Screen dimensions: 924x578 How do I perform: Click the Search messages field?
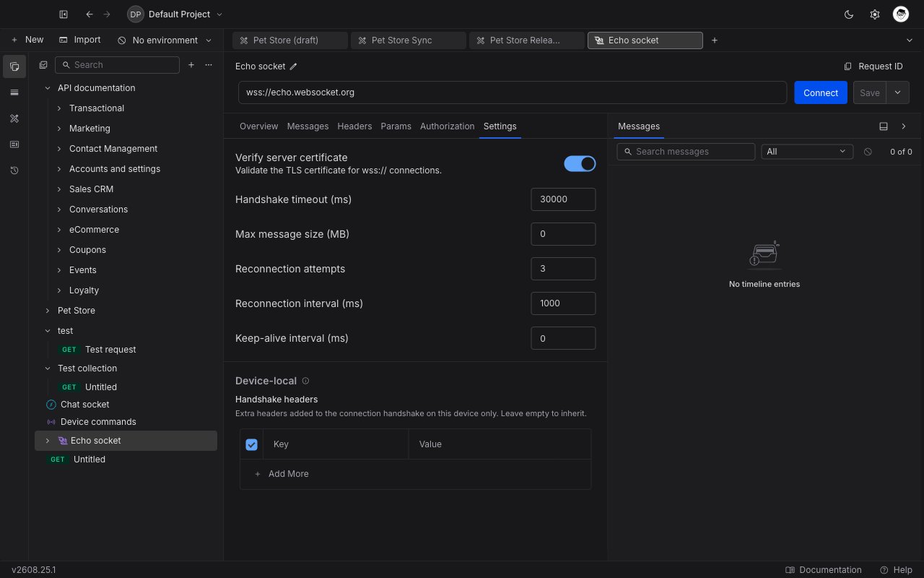click(686, 152)
